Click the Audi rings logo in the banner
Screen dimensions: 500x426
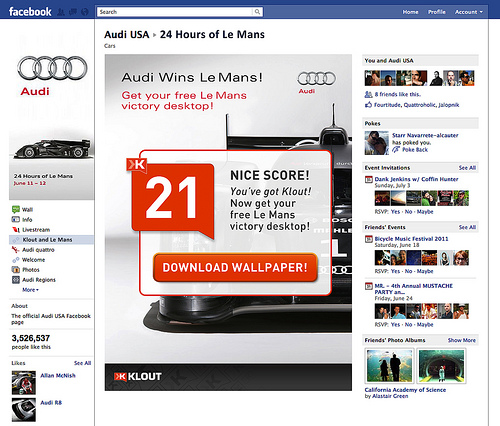(316, 79)
